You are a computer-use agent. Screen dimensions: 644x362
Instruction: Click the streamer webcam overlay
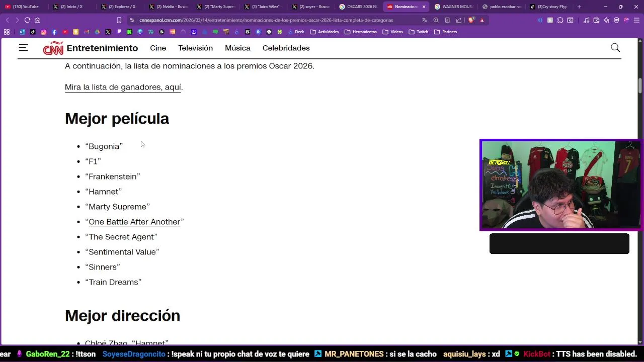coord(561,185)
